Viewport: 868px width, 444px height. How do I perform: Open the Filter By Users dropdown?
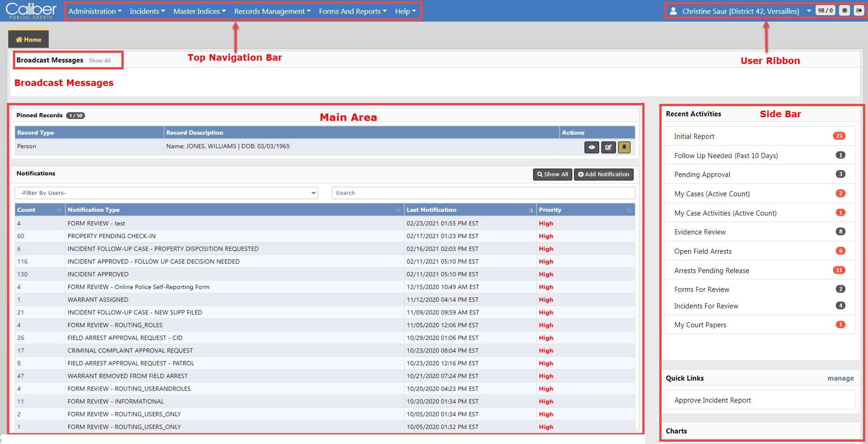tap(166, 193)
